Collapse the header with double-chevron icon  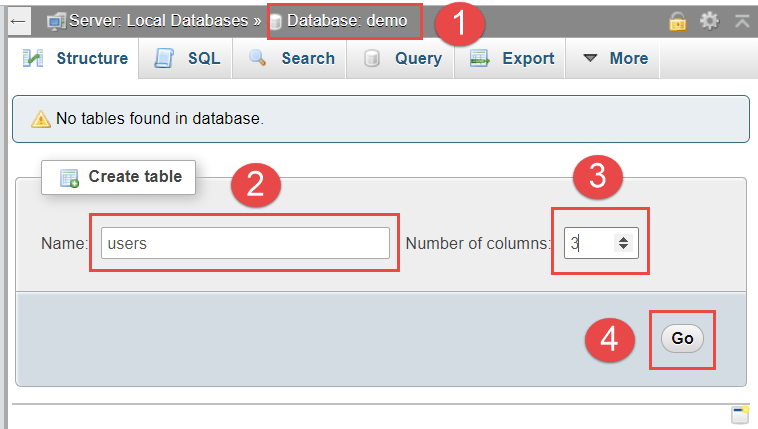[741, 20]
